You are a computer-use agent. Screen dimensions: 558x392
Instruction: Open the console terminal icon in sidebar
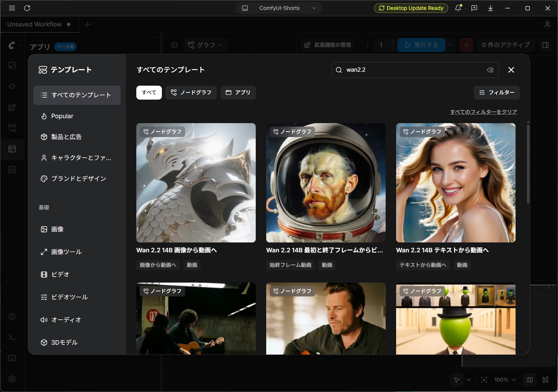(12, 337)
